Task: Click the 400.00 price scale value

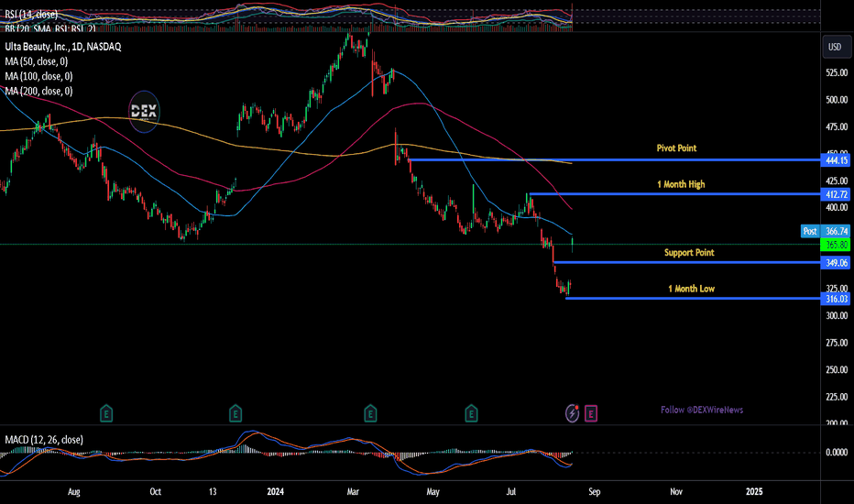Action: coord(837,208)
